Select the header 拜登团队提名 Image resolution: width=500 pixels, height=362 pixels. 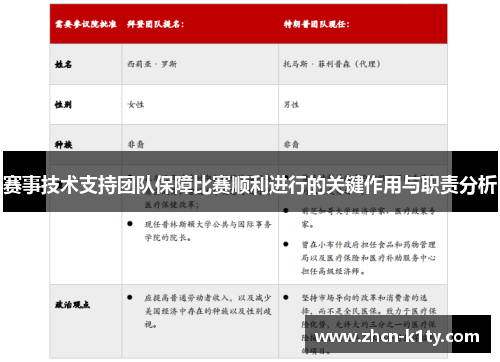click(x=155, y=24)
